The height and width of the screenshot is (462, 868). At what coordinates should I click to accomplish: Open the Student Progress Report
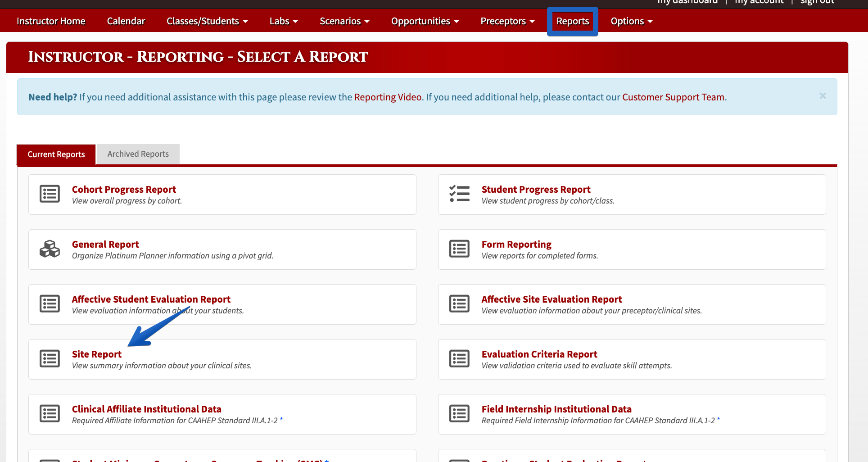536,190
